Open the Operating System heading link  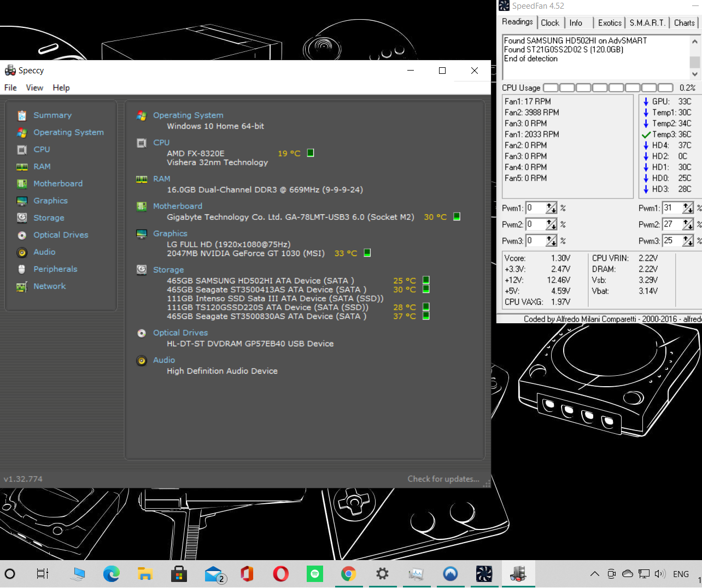(x=188, y=115)
